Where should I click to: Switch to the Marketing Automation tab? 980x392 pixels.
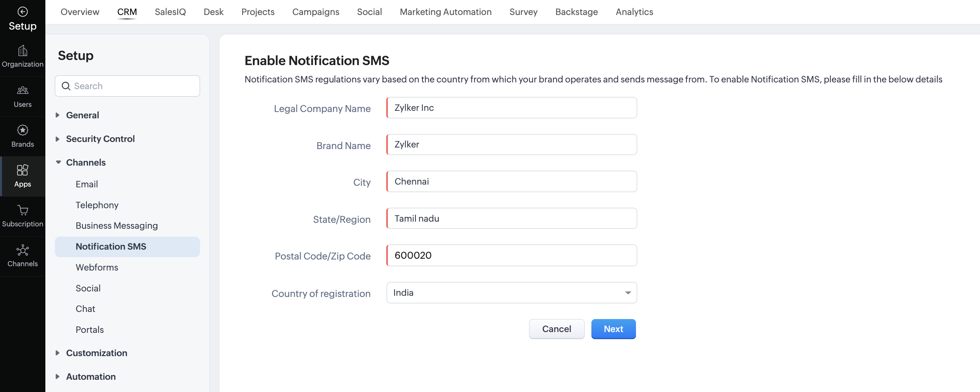[x=445, y=12]
